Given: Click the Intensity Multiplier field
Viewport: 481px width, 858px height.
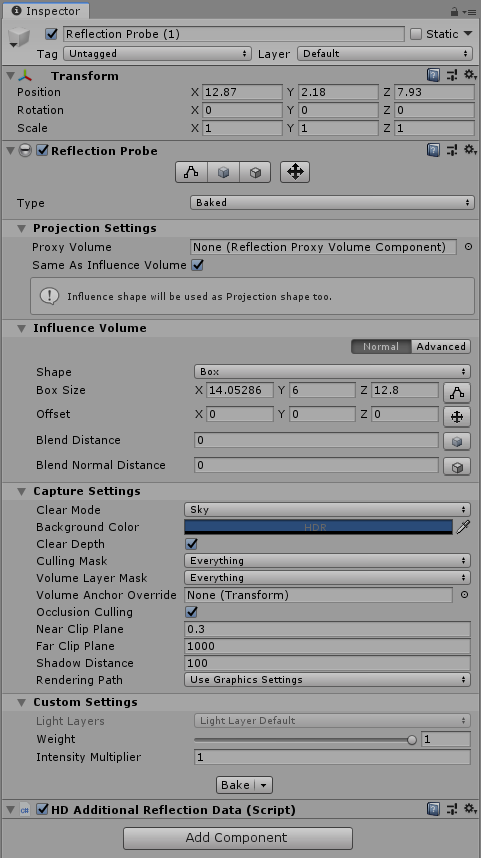Looking at the screenshot, I should coord(332,757).
